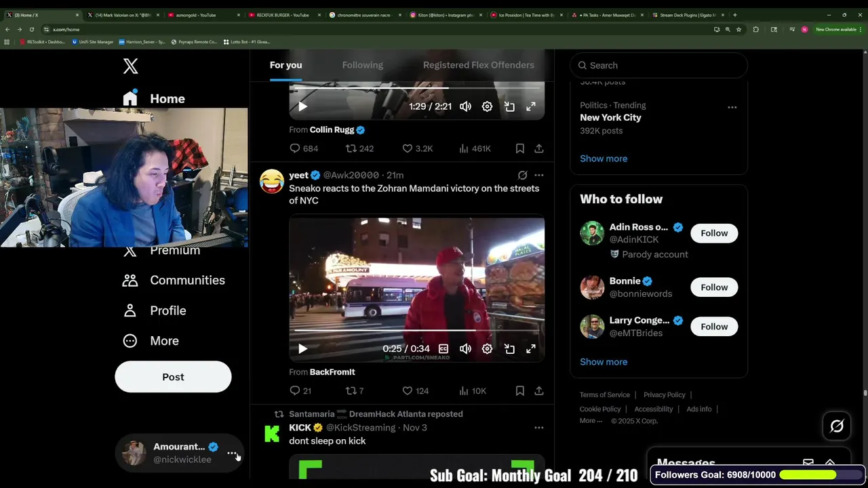Viewport: 868px width, 488px height.
Task: Bookmark this page with the star icon
Action: [x=738, y=29]
